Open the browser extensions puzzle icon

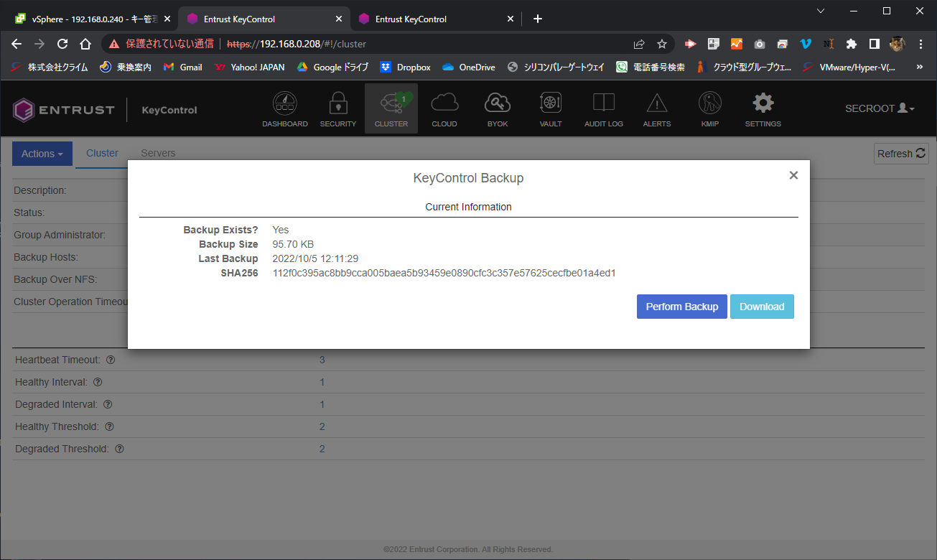coord(852,44)
